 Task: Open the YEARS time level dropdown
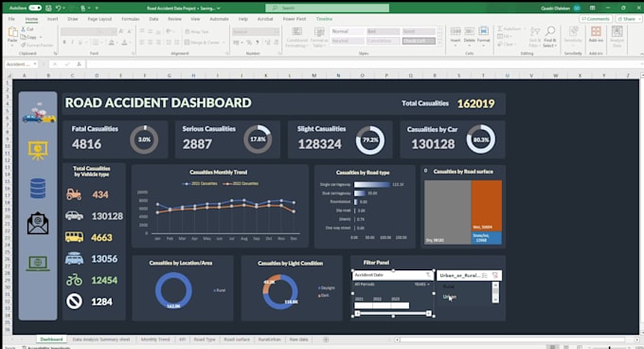click(x=422, y=285)
